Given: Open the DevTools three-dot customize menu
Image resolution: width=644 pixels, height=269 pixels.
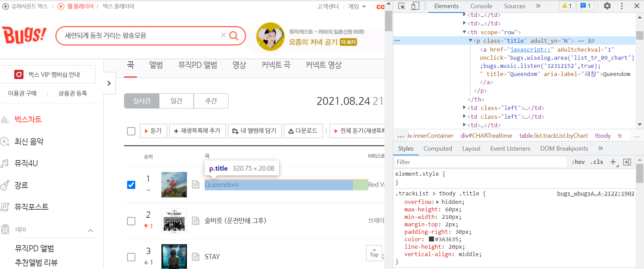Looking at the screenshot, I should click(622, 6).
